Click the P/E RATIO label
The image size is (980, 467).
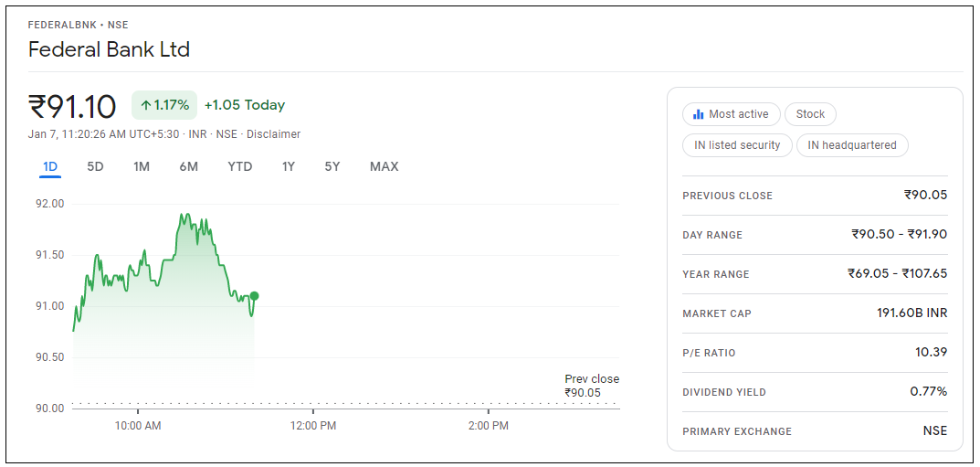[x=709, y=353]
